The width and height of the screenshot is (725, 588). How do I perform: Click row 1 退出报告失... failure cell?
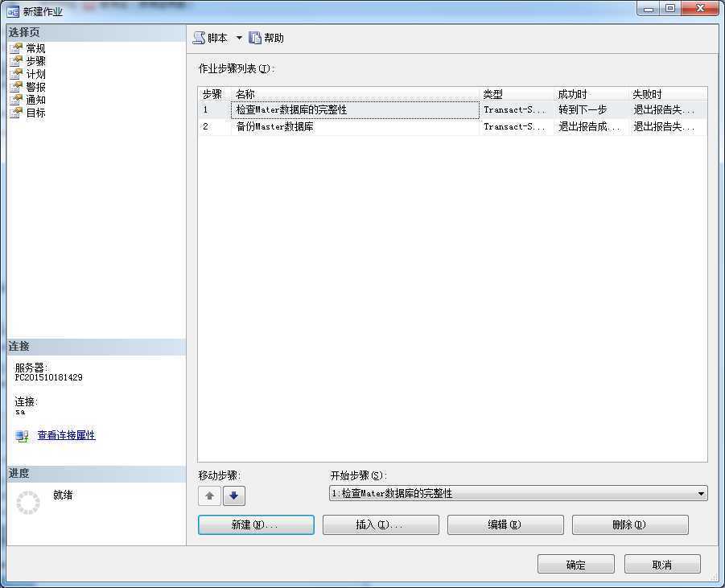(x=668, y=110)
